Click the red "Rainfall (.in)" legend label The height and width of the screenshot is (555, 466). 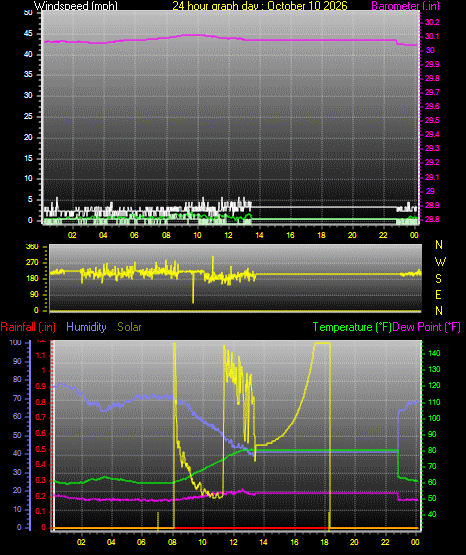click(x=28, y=327)
